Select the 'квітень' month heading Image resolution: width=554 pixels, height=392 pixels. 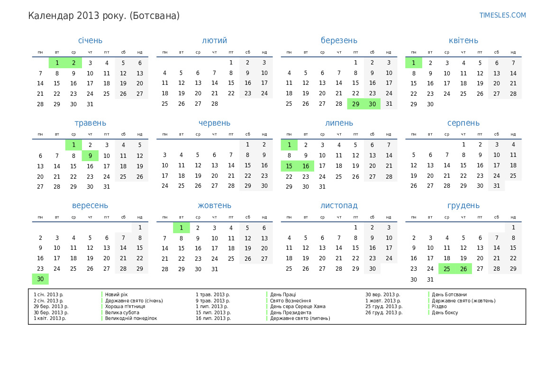(463, 40)
